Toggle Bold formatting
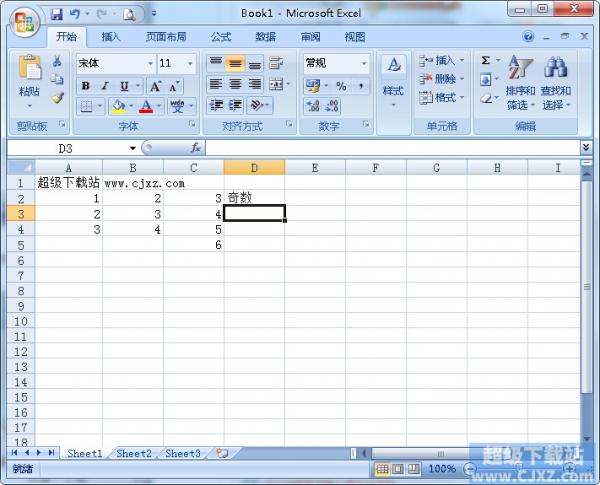The image size is (600, 485). pos(85,86)
